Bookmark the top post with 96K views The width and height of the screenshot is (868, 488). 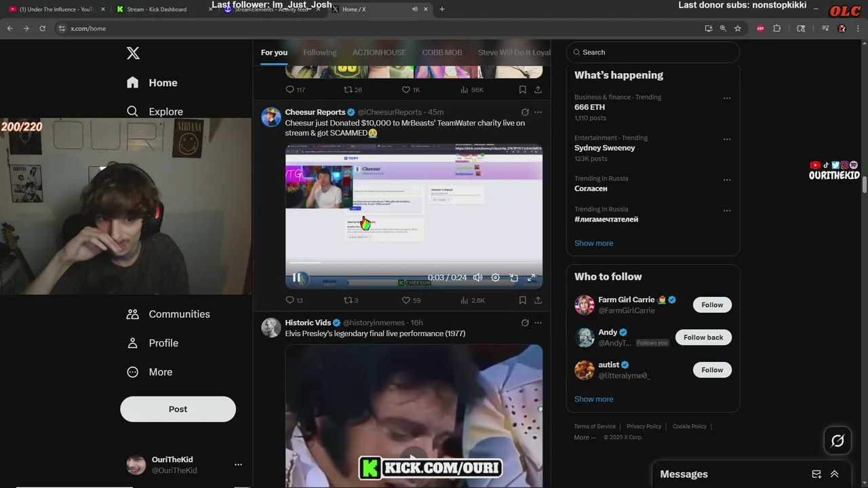coord(522,89)
